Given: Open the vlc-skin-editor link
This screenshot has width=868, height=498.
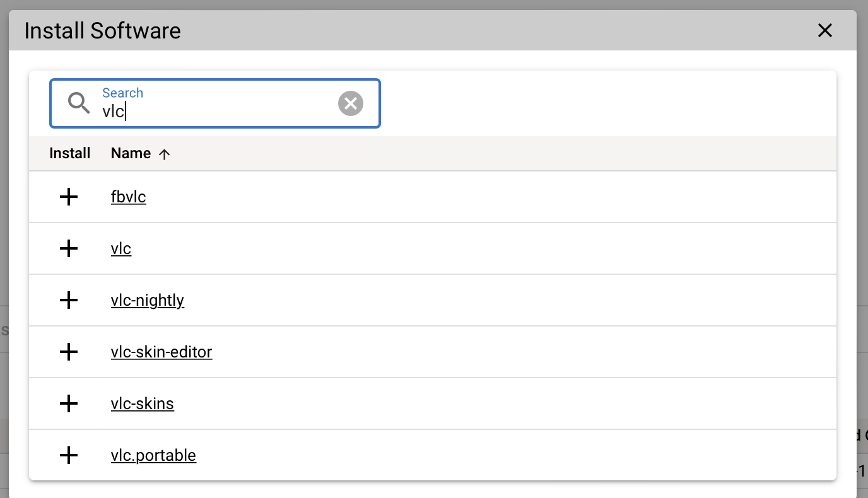Looking at the screenshot, I should (x=161, y=352).
